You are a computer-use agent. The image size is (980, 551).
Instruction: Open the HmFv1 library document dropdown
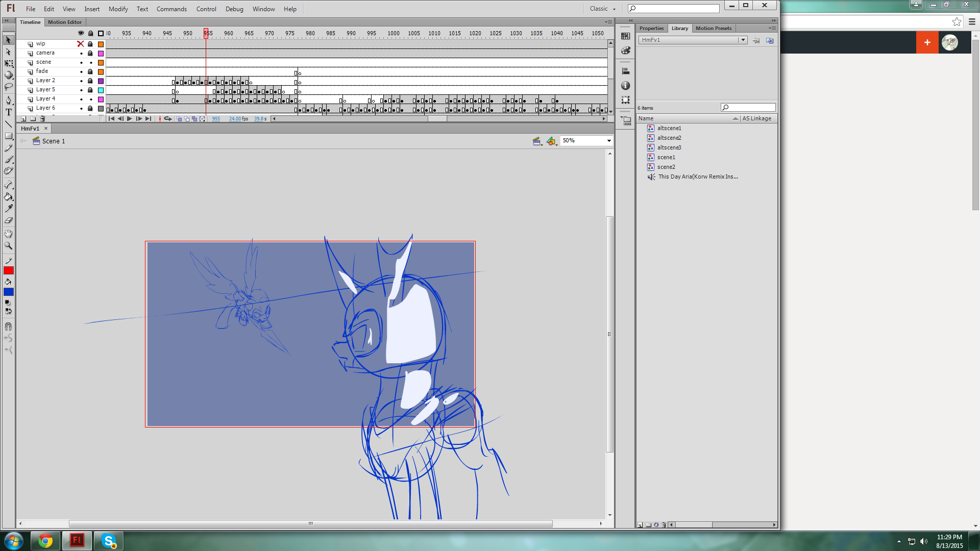(x=743, y=40)
